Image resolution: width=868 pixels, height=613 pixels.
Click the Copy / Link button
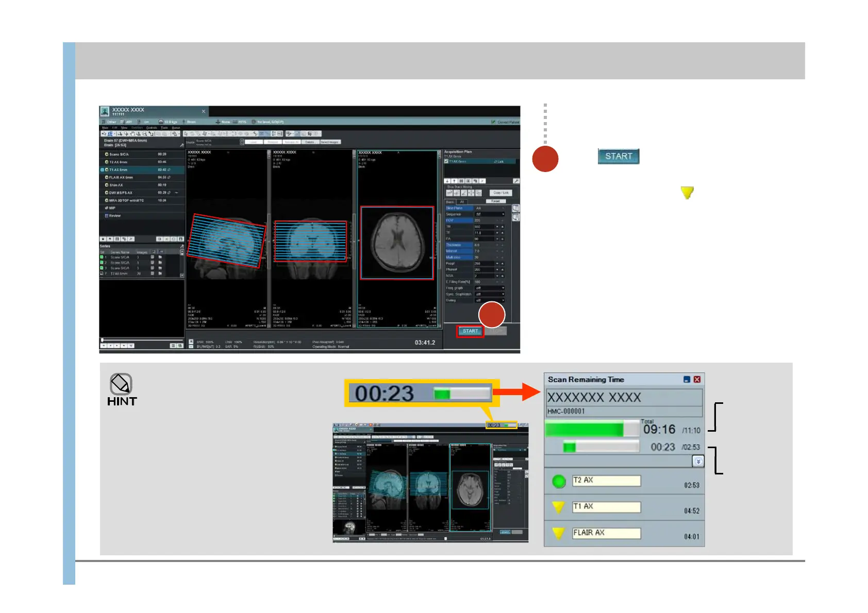coord(501,193)
